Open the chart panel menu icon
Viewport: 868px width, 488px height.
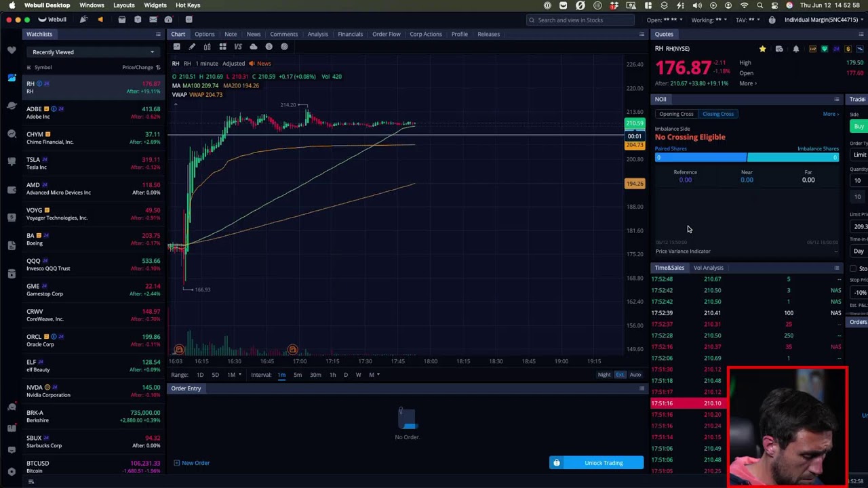click(642, 34)
